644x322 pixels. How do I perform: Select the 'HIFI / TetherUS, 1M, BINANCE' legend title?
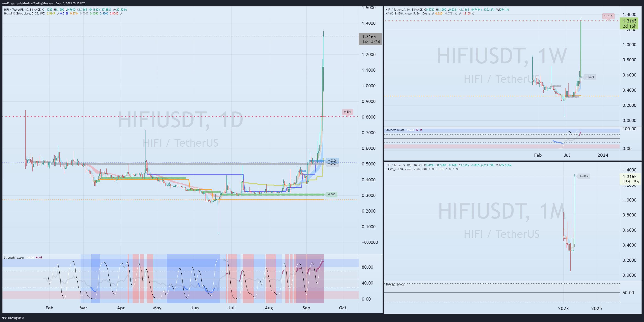pos(404,165)
